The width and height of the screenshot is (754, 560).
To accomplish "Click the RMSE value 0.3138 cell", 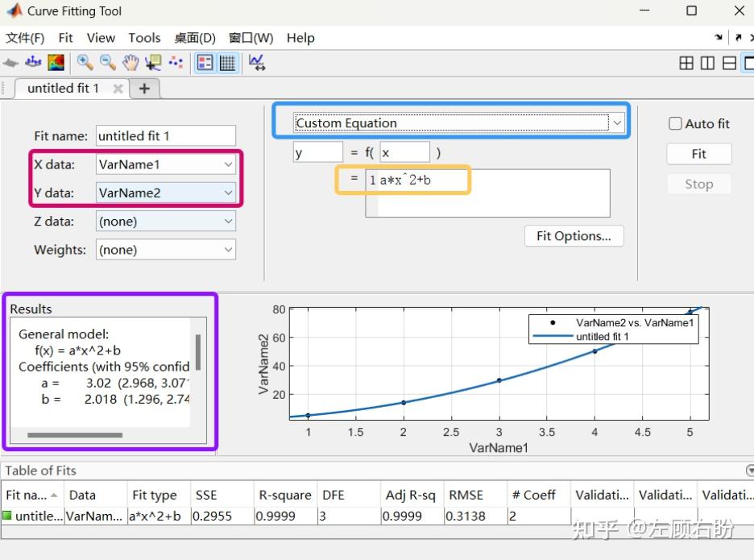I will click(475, 516).
